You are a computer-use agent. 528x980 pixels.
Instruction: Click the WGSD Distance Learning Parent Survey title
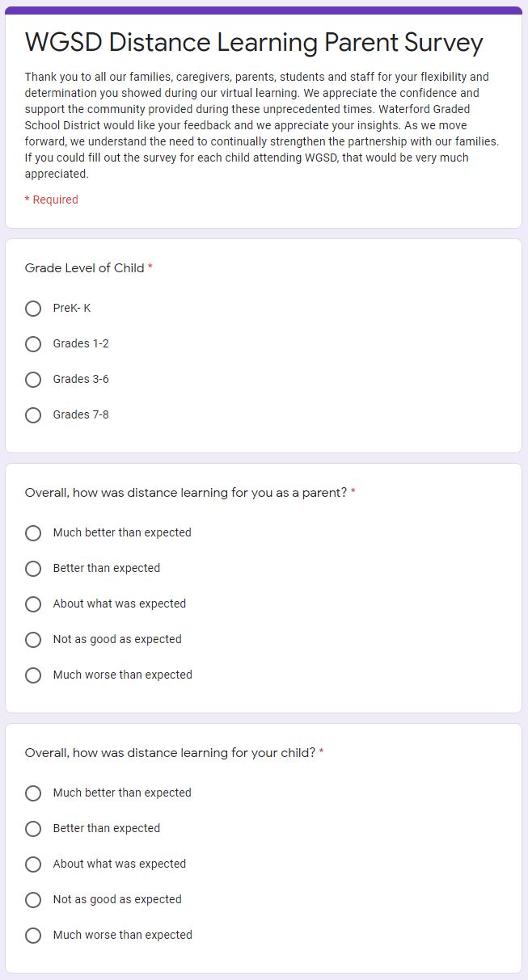click(254, 42)
